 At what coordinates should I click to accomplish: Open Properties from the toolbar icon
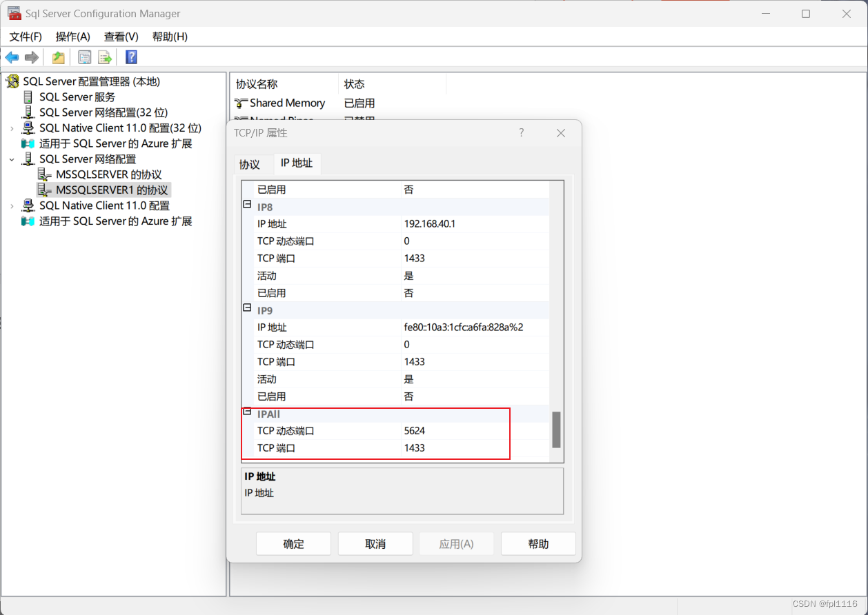85,57
